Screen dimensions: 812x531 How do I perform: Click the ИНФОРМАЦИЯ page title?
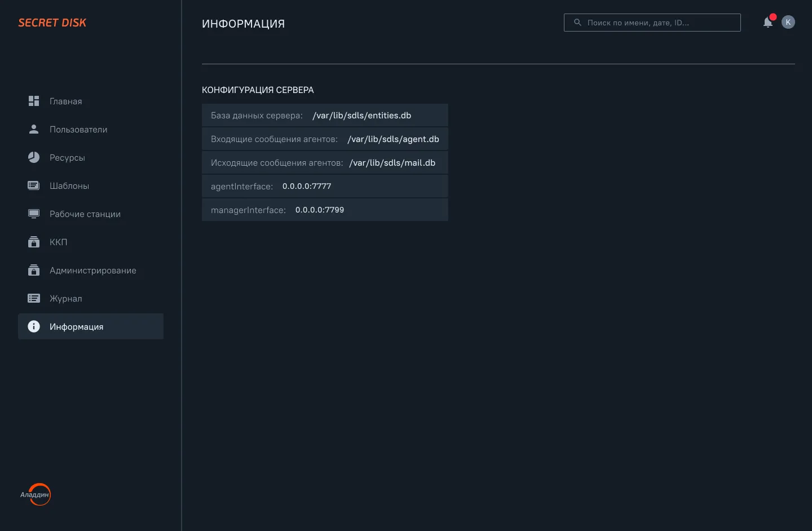pyautogui.click(x=244, y=24)
